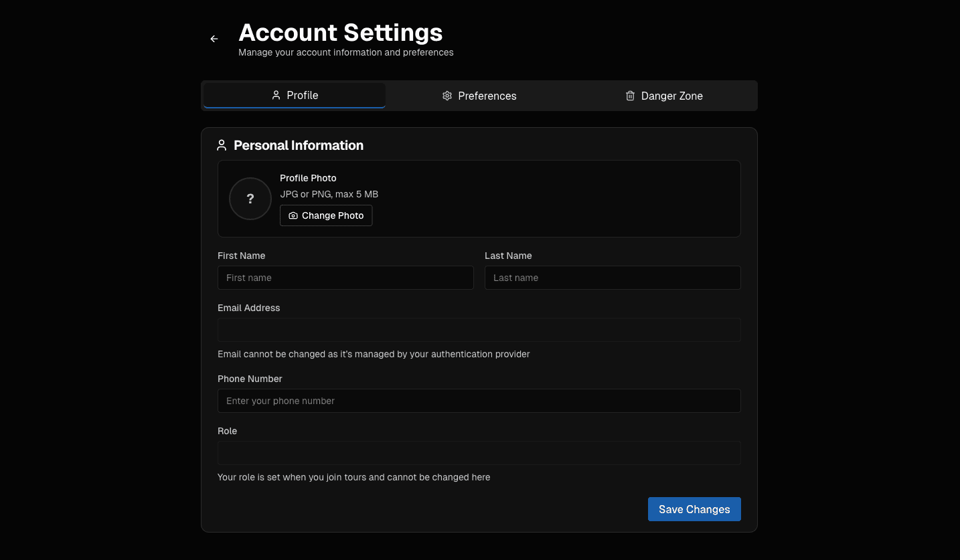Click the question mark profile avatar placeholder
Image resolution: width=960 pixels, height=560 pixels.
(250, 199)
